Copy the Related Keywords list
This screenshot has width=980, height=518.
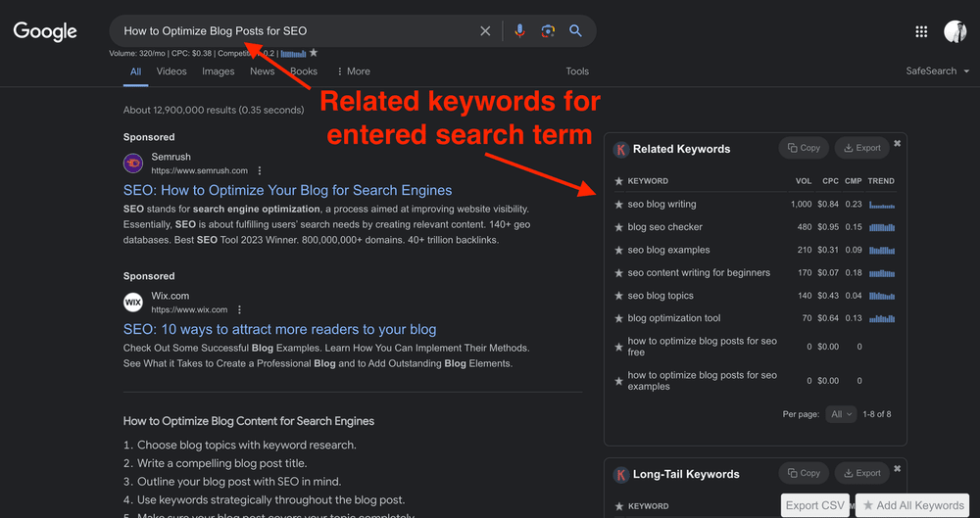tap(804, 148)
